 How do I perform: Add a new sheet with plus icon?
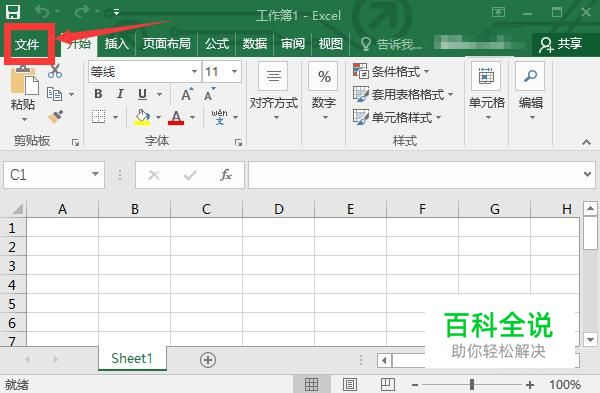tap(208, 360)
